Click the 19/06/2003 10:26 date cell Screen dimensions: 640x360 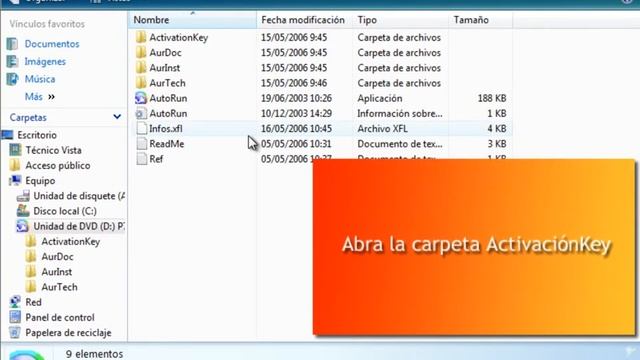point(296,98)
